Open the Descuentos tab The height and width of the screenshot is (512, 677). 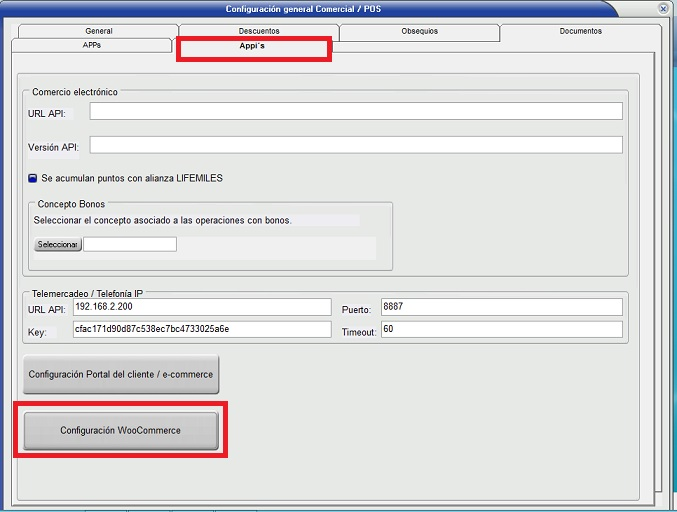pyautogui.click(x=259, y=31)
